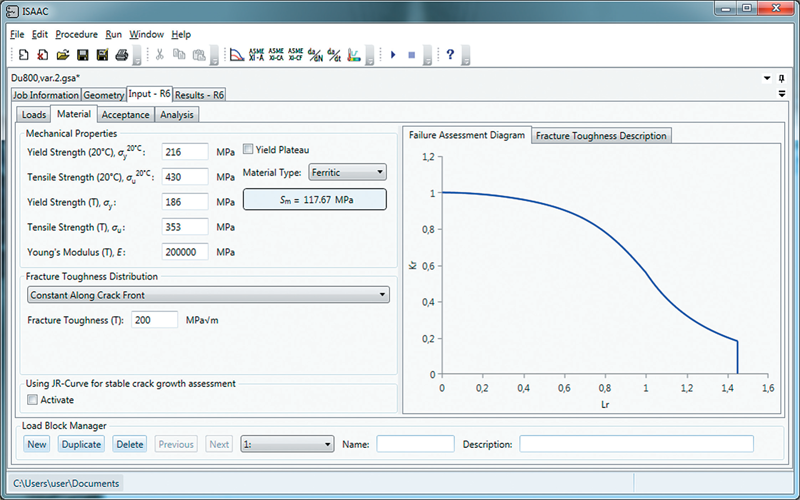Click the Save floppy disk icon
Screen dimensions: 800x500
click(x=82, y=54)
